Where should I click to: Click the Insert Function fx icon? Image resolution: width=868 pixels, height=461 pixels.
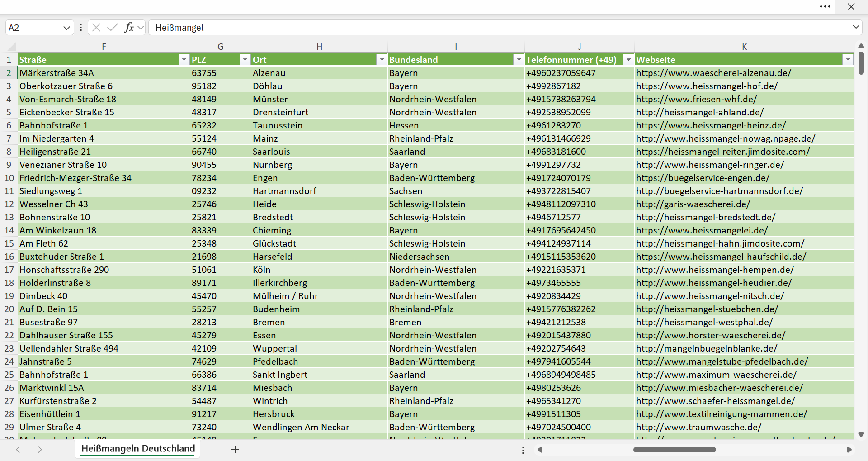(129, 27)
